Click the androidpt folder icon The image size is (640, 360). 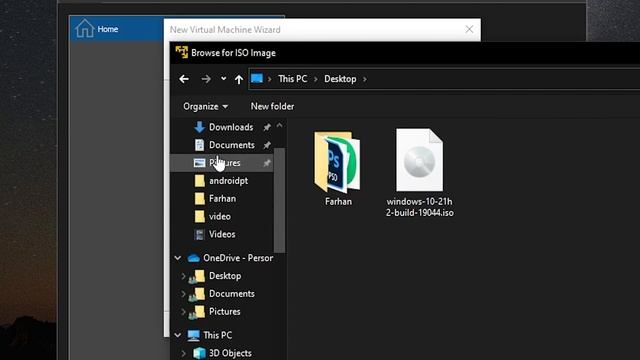click(x=200, y=181)
